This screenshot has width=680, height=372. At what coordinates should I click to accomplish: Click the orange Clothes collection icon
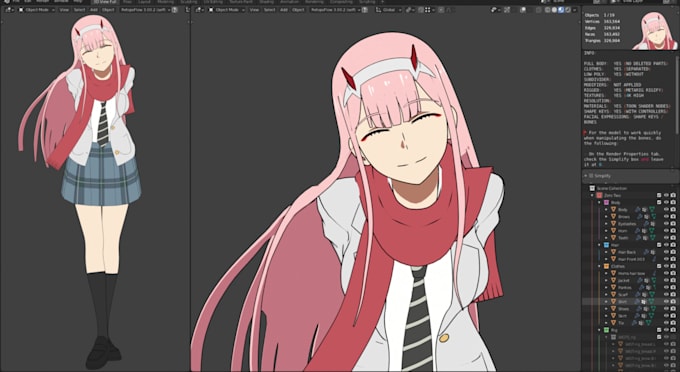606,266
